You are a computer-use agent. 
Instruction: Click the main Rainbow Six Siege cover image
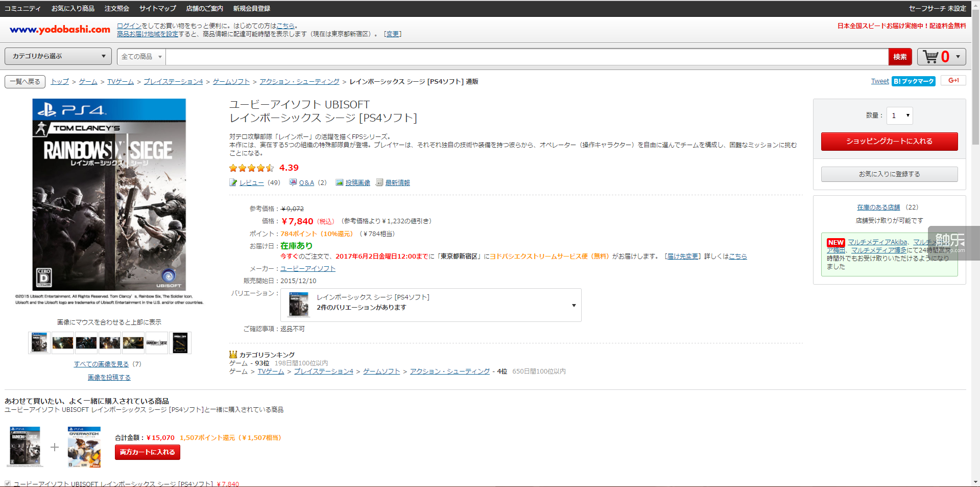[x=109, y=195]
